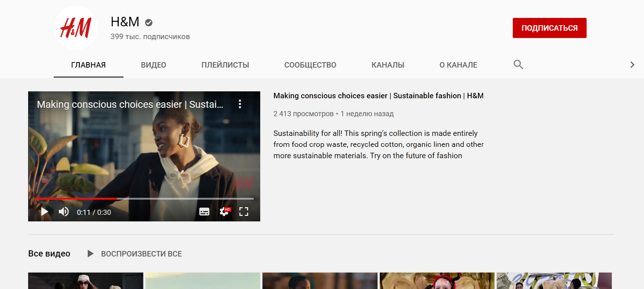Click the 2 413 просмотров view count text
This screenshot has height=289, width=644.
coord(303,114)
